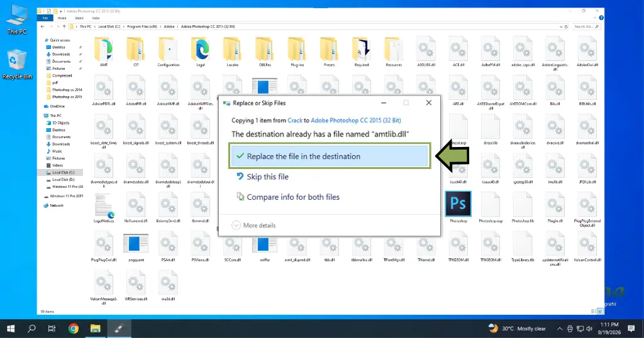Click the Explorer search box

[x=586, y=26]
